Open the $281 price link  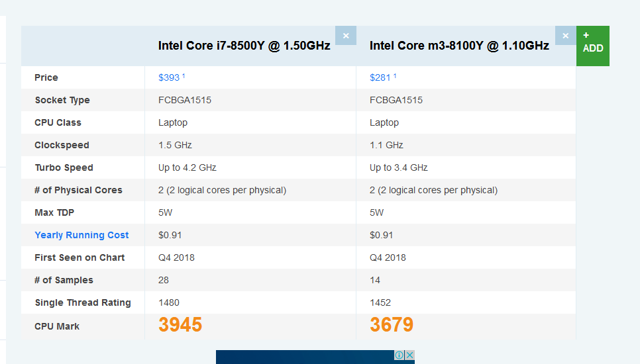coord(380,77)
